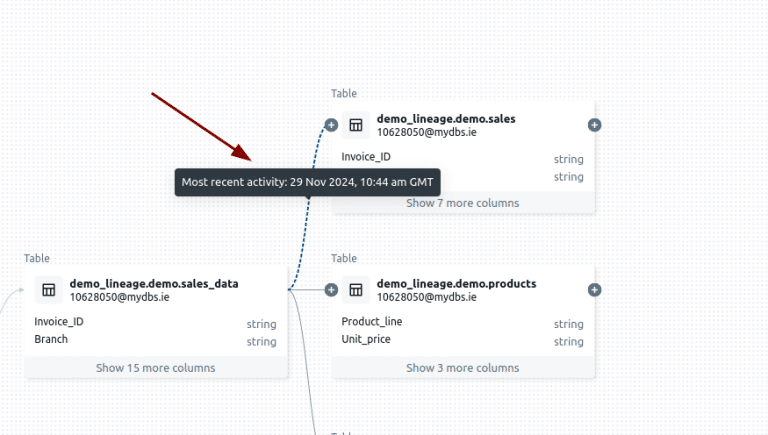This screenshot has width=768, height=435.
Task: Expand downstream lineage right of sales table
Action: coord(594,125)
